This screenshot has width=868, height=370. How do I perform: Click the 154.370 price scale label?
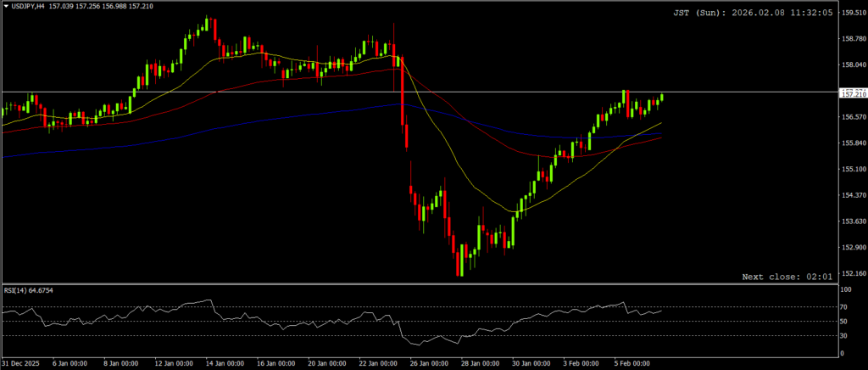pyautogui.click(x=852, y=195)
